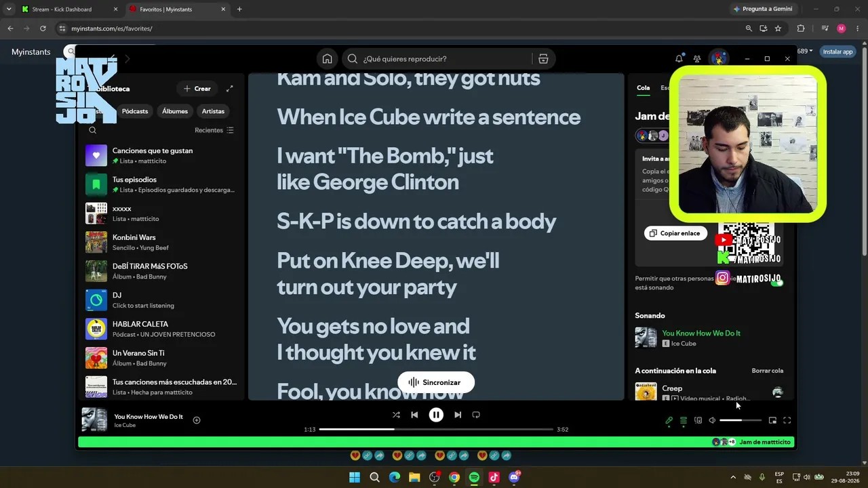Pause the current song
Image resolution: width=868 pixels, height=488 pixels.
[436, 415]
